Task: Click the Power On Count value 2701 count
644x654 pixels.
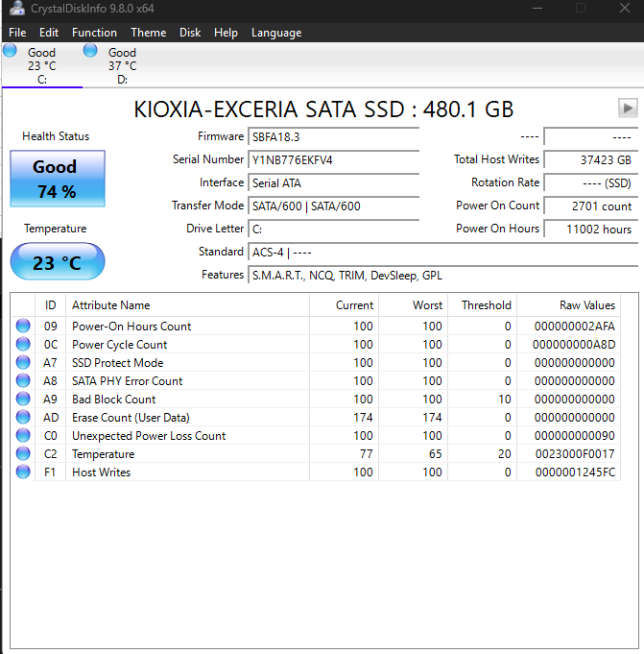Action: pyautogui.click(x=591, y=206)
